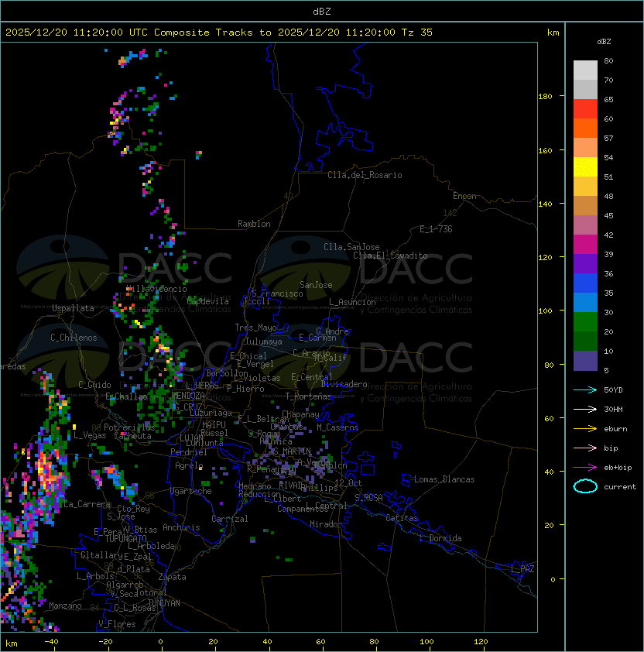The height and width of the screenshot is (652, 644).
Task: Select the 51 dBZ yellow color swatch
Action: [x=585, y=166]
